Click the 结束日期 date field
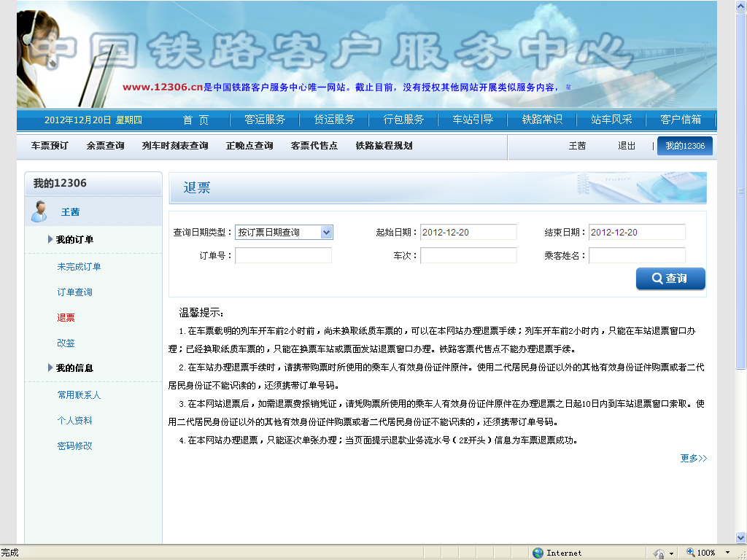The height and width of the screenshot is (560, 747). click(637, 233)
